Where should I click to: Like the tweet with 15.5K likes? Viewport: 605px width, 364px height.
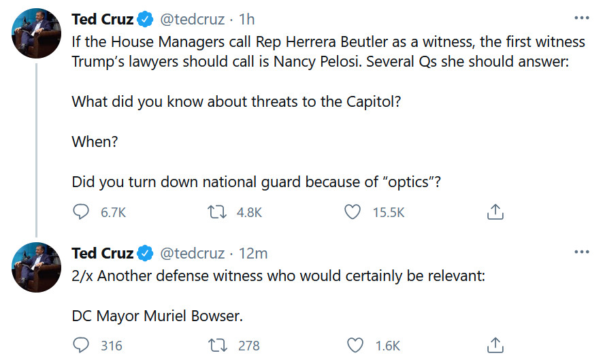[x=352, y=212]
